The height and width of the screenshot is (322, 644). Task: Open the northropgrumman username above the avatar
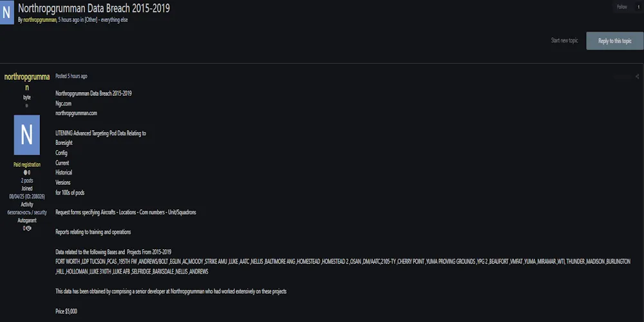pyautogui.click(x=27, y=81)
